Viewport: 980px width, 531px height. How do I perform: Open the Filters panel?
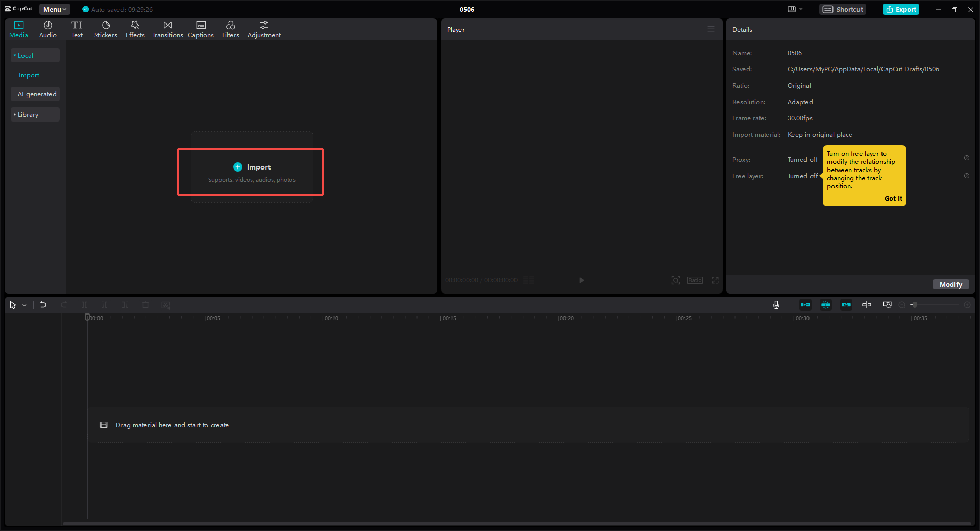tap(230, 29)
